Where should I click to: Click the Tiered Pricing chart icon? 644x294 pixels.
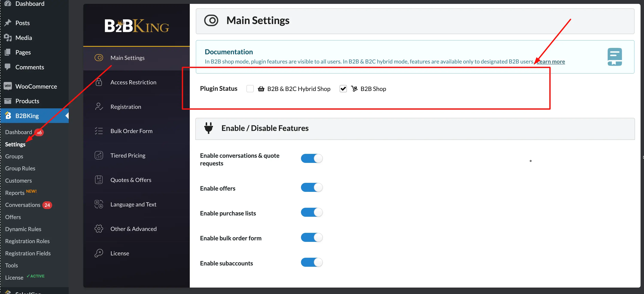(99, 156)
